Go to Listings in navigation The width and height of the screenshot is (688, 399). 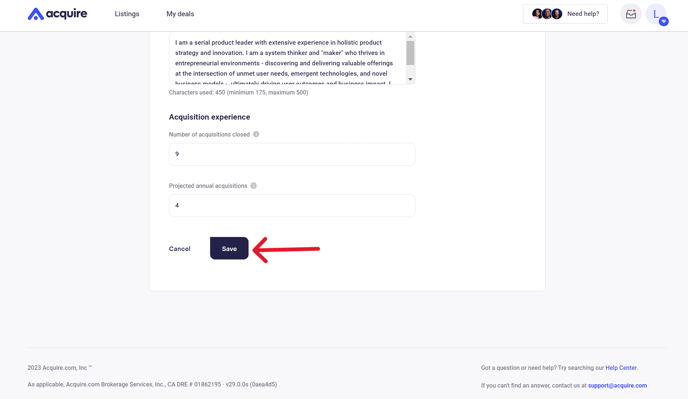pos(127,14)
